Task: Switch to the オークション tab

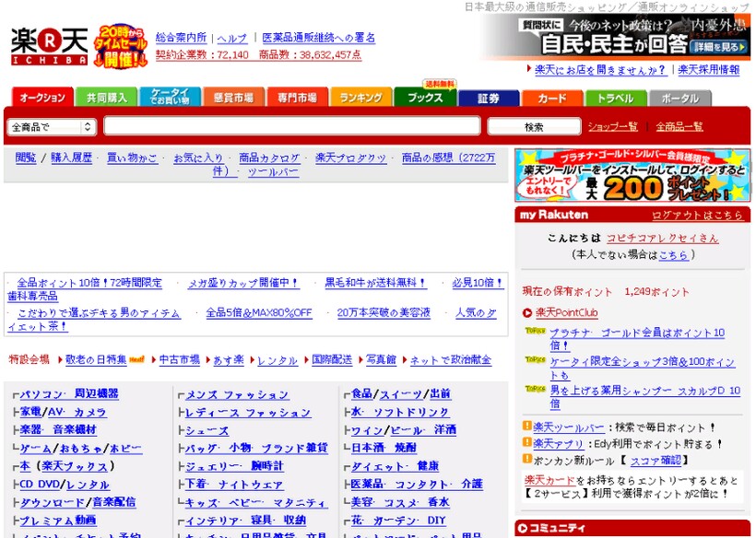Action: [x=42, y=98]
